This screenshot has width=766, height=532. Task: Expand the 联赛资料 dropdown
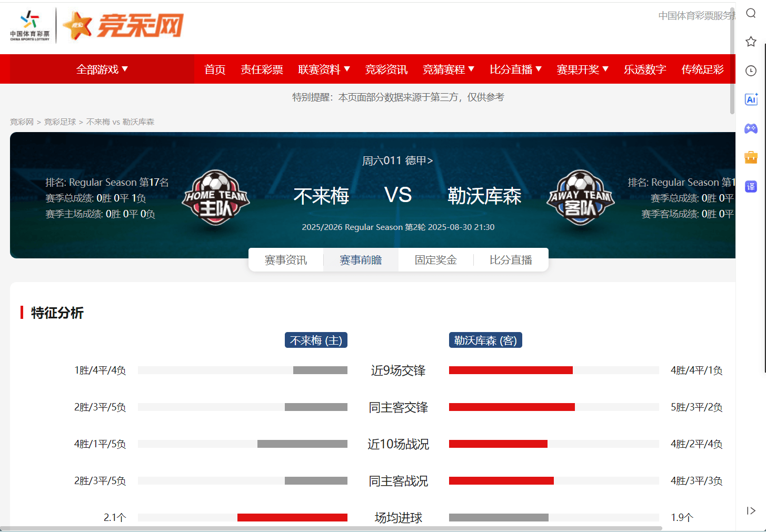[x=324, y=69]
